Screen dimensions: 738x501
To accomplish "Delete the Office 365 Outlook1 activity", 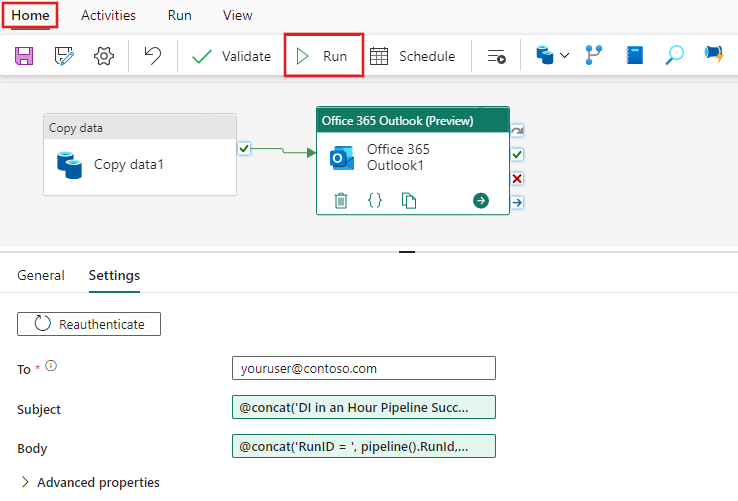I will pyautogui.click(x=341, y=201).
